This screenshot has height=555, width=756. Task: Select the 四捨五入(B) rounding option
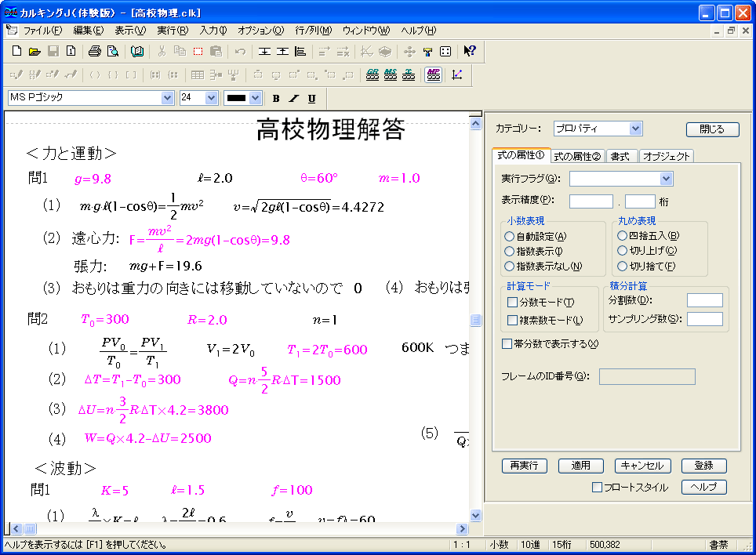[x=622, y=236]
